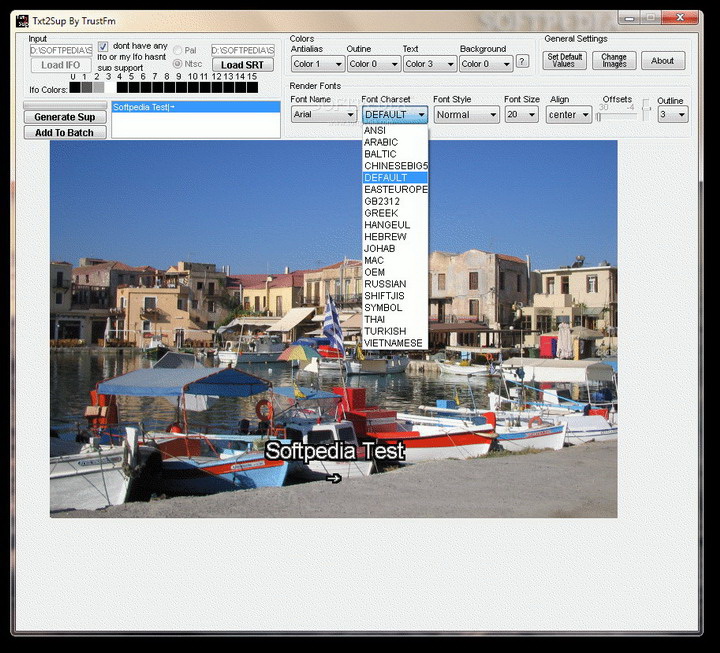Open the Align dropdown showing center

click(x=569, y=114)
